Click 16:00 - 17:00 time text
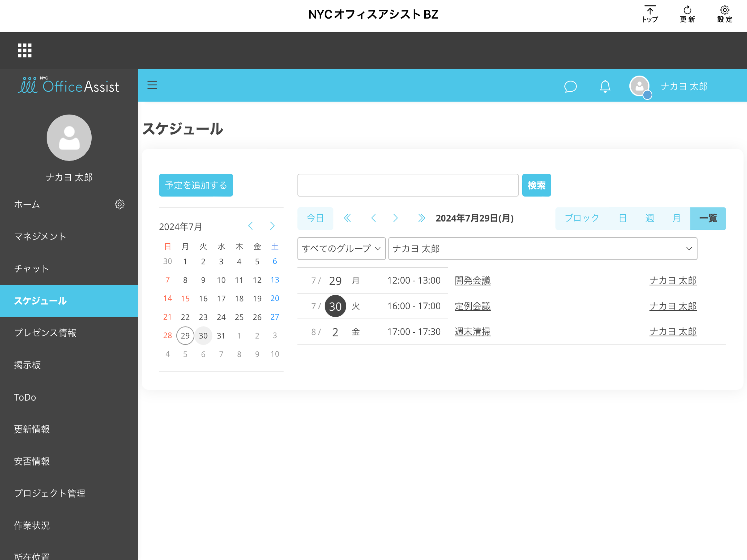The width and height of the screenshot is (747, 560). pyautogui.click(x=414, y=306)
